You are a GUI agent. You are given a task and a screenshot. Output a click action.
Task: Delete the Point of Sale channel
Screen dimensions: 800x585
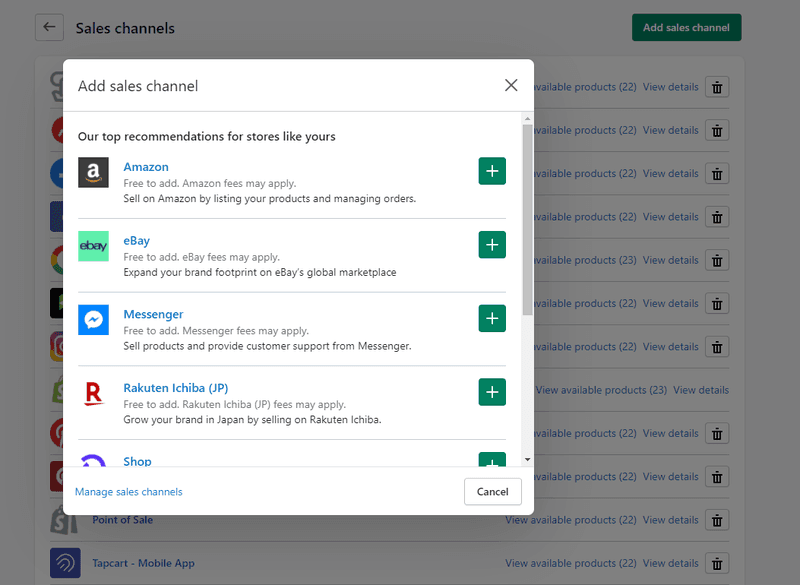(717, 520)
